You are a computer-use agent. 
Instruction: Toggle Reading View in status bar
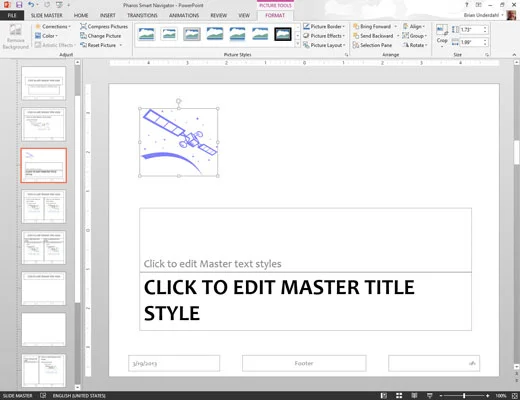click(414, 396)
